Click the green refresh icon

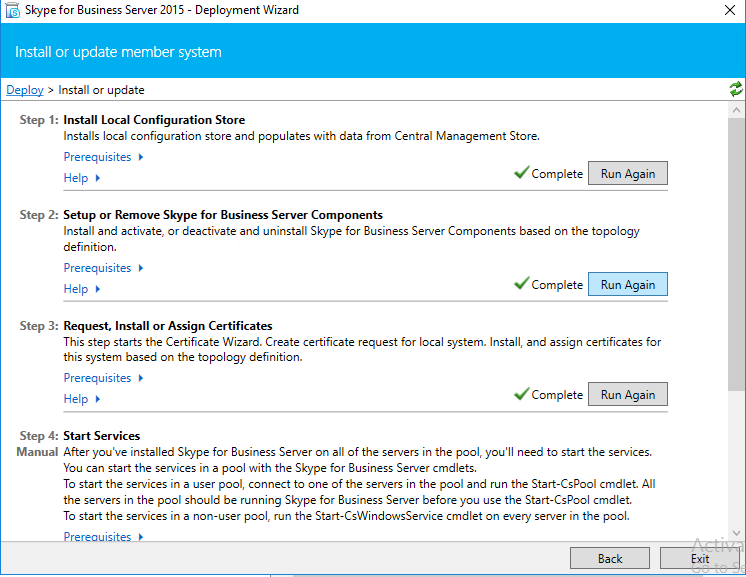click(x=736, y=89)
